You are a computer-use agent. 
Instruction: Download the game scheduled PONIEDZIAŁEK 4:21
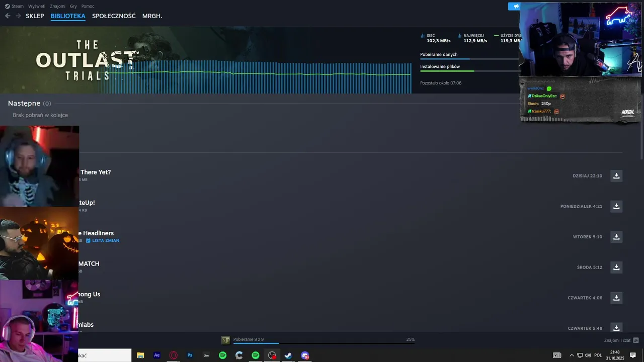tap(616, 206)
